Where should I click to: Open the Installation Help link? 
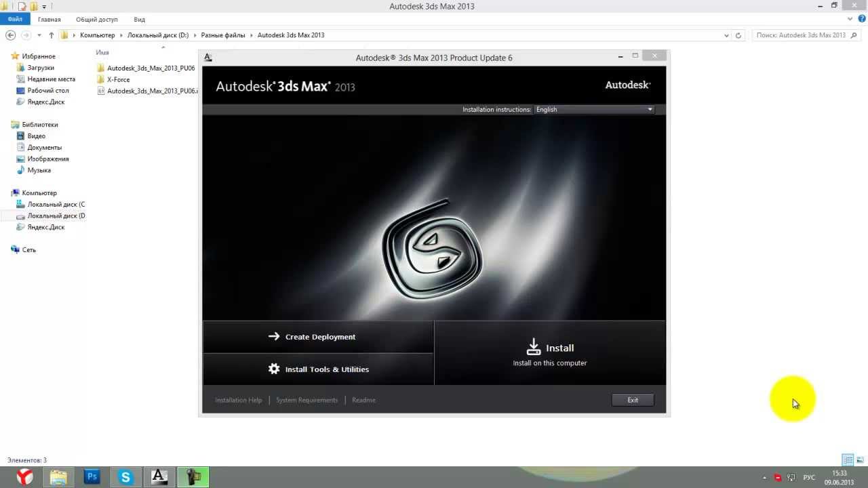[x=238, y=400]
